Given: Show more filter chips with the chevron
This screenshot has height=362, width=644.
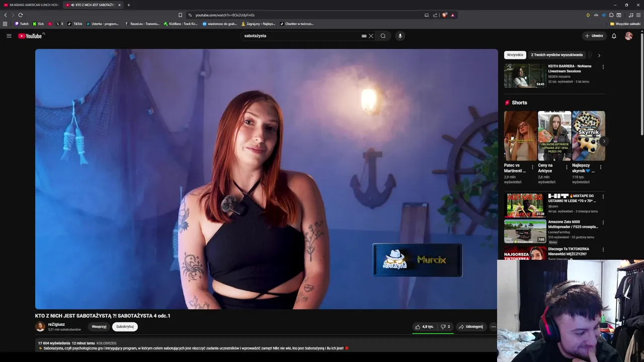Looking at the screenshot, I should coord(599,55).
